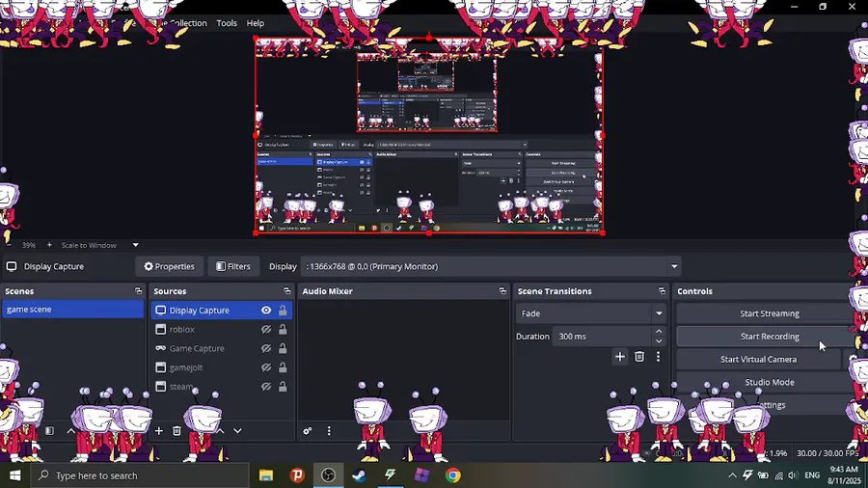868x488 pixels.
Task: Open the Help menu
Action: tap(256, 23)
